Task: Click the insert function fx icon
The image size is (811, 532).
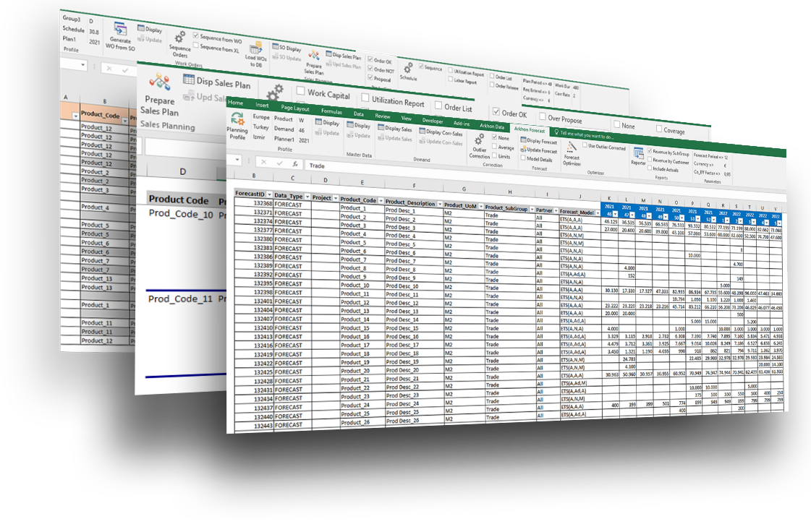Action: click(295, 164)
